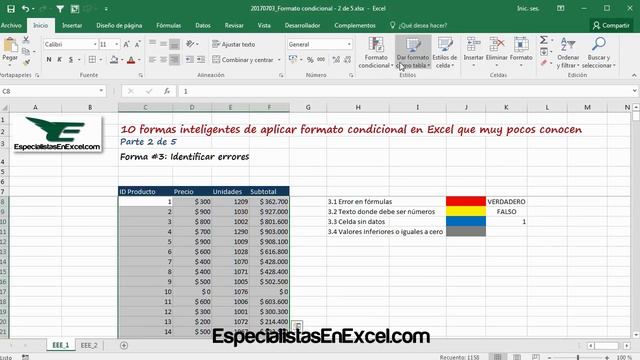Open Alineación dialog launcher

point(281,76)
